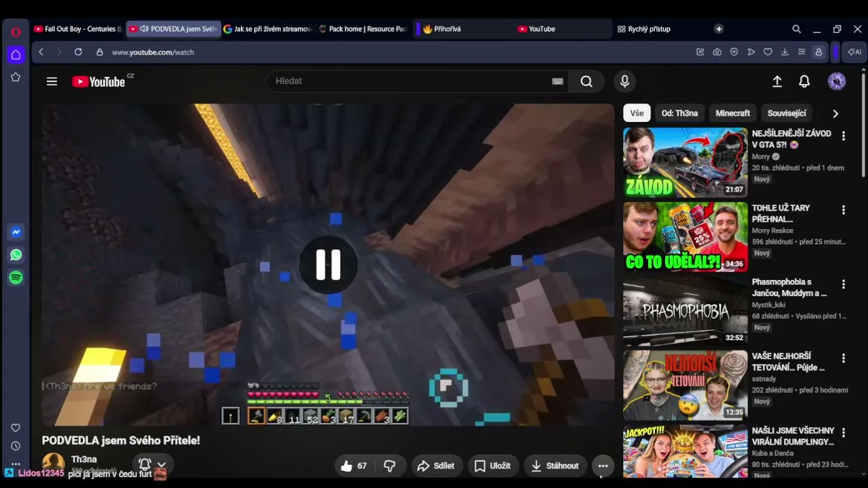Open Messenger from the sidebar
The width and height of the screenshot is (868, 488).
pos(16,232)
